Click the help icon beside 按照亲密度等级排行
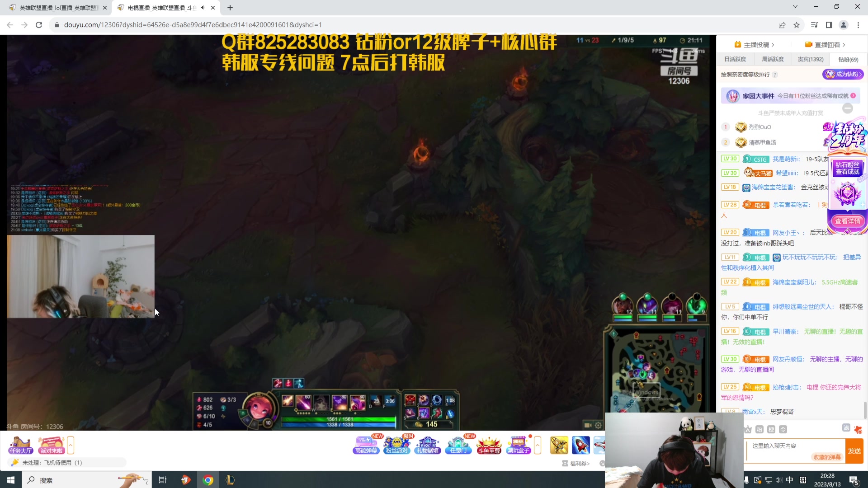Viewport: 868px width, 488px height. pos(775,75)
